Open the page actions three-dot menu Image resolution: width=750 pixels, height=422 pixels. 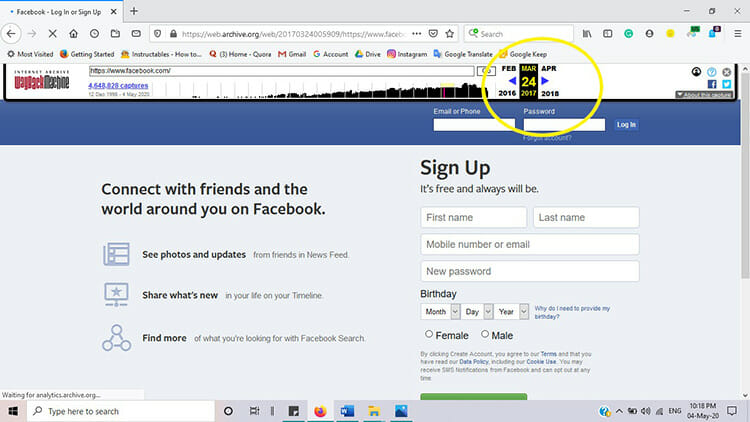(x=417, y=33)
